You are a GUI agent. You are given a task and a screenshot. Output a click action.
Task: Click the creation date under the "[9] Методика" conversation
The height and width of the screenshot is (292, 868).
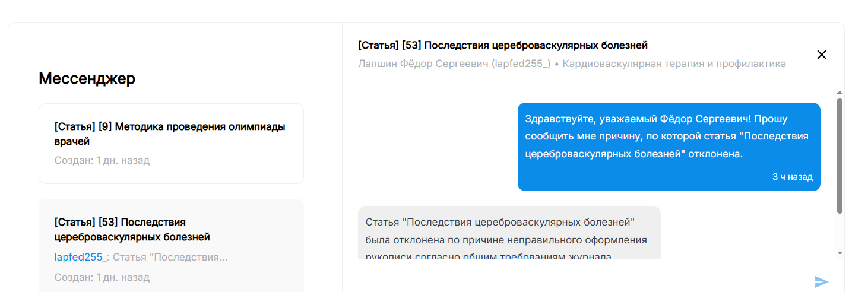tap(102, 160)
